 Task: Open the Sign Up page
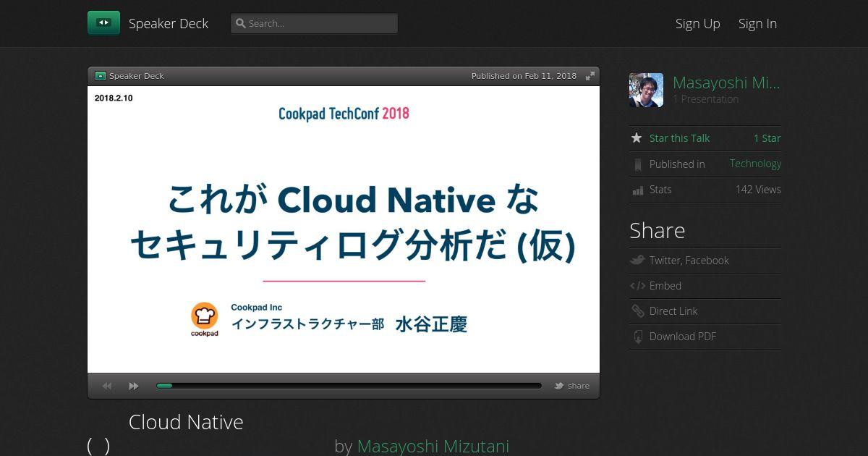(x=697, y=23)
